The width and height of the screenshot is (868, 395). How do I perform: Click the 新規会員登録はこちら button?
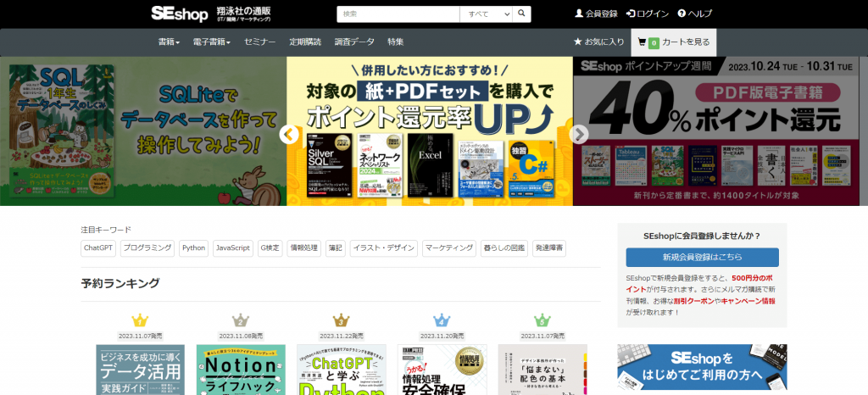point(702,257)
